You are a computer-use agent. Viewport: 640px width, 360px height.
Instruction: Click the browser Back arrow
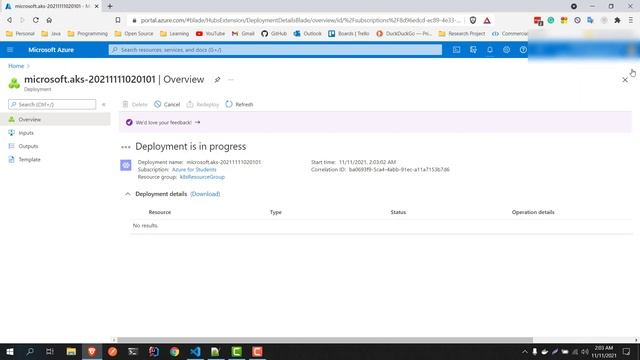click(9, 20)
